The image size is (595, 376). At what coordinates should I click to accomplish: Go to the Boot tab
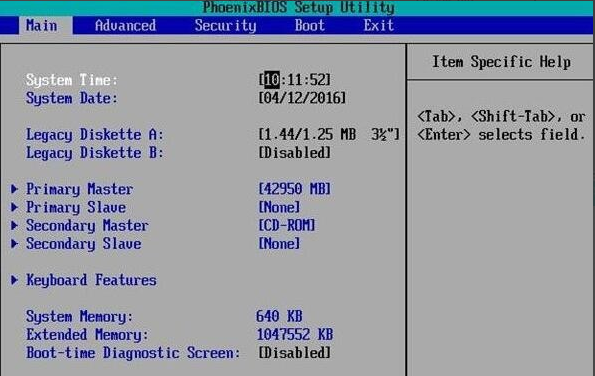click(310, 26)
